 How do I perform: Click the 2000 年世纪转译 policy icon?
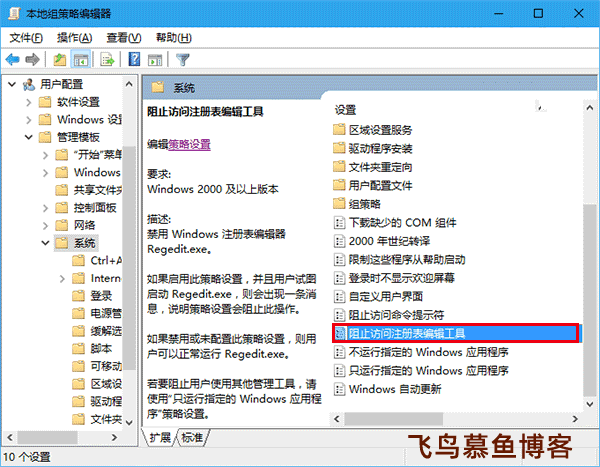(339, 241)
